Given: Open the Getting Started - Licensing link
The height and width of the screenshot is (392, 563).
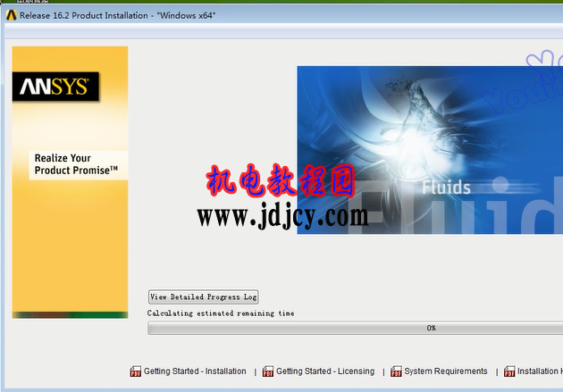Looking at the screenshot, I should pos(325,371).
